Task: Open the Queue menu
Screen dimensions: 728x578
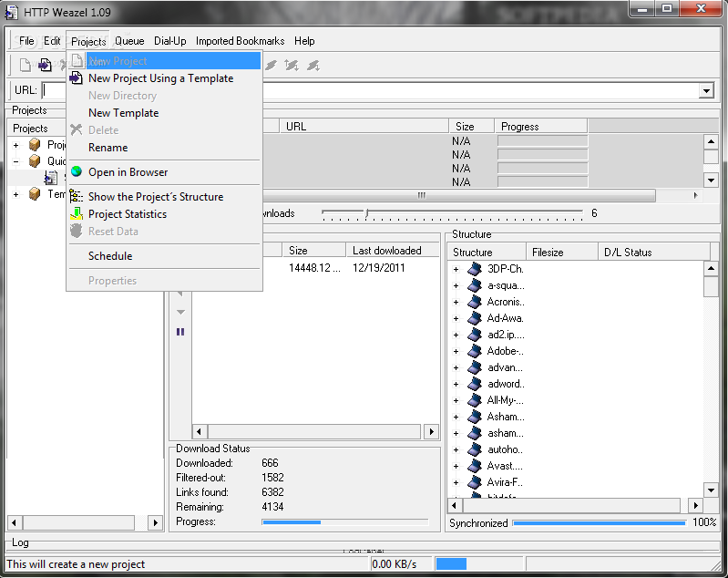Action: coord(129,41)
